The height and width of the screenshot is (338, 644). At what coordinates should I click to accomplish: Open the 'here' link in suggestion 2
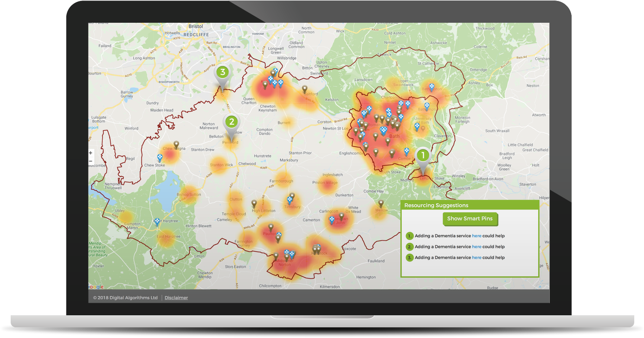click(477, 247)
